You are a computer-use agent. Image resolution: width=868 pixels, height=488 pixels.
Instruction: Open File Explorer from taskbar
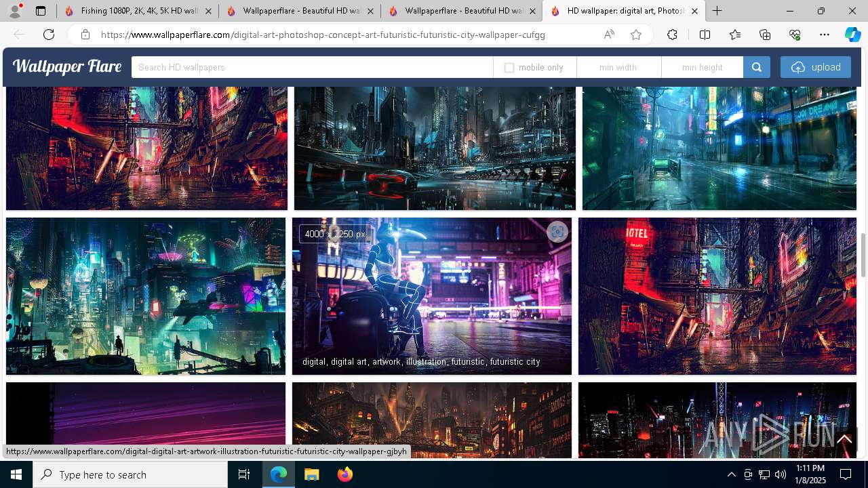[311, 474]
